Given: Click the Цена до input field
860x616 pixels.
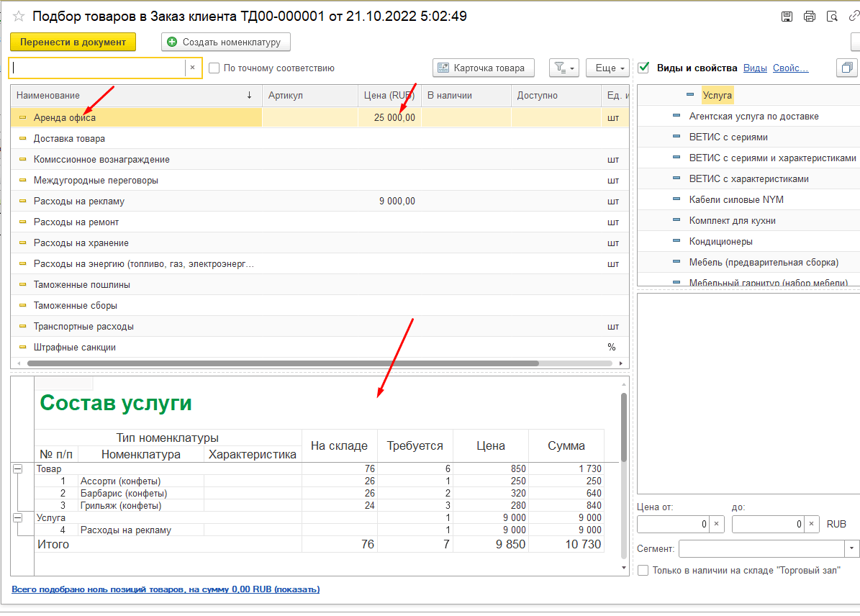Looking at the screenshot, I should [x=768, y=524].
